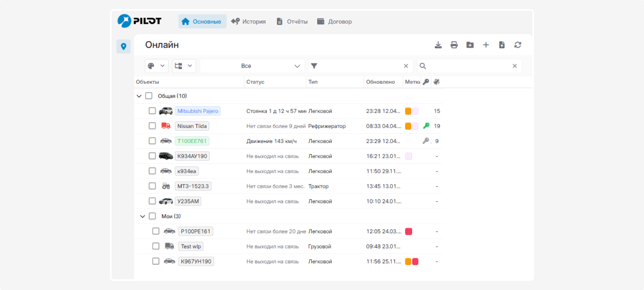Viewport: 644px width, 290px height.
Task: Click the plus icon to add object
Action: (486, 45)
